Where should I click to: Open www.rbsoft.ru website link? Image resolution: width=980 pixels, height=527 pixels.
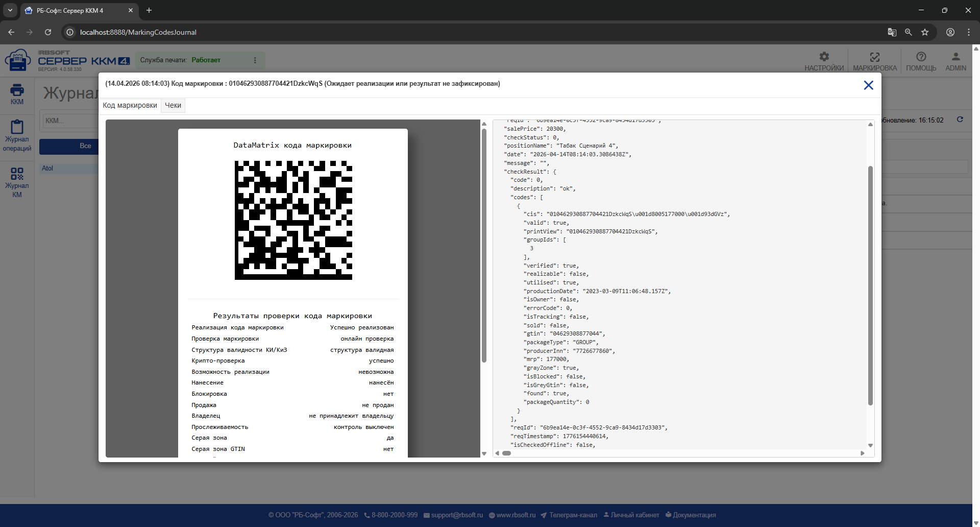coord(512,515)
